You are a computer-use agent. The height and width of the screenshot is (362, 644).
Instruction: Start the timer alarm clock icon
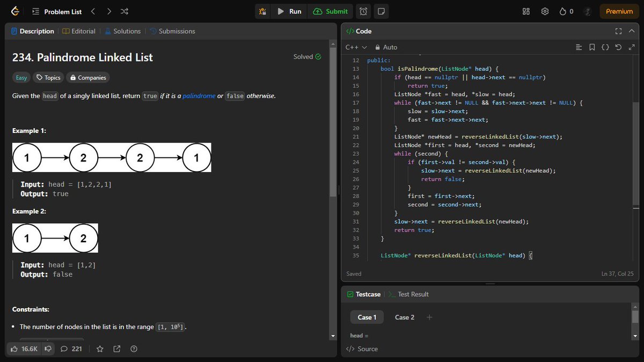364,11
